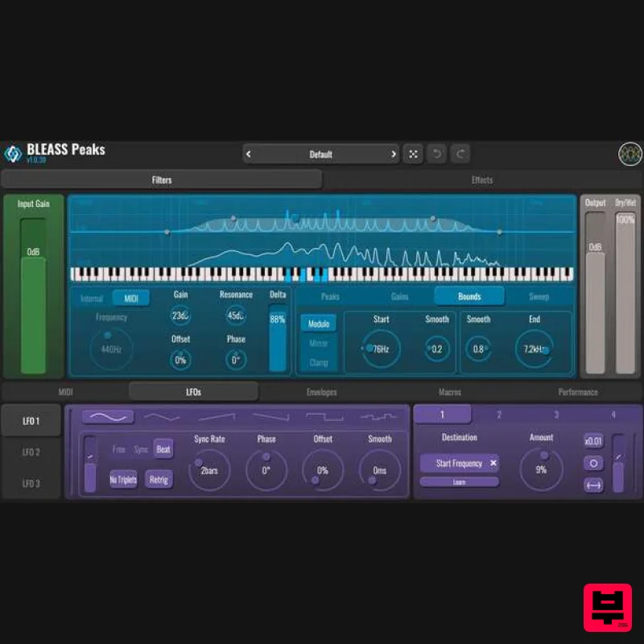The width and height of the screenshot is (644, 644).
Task: Open the Envelopes tab
Action: (x=321, y=392)
